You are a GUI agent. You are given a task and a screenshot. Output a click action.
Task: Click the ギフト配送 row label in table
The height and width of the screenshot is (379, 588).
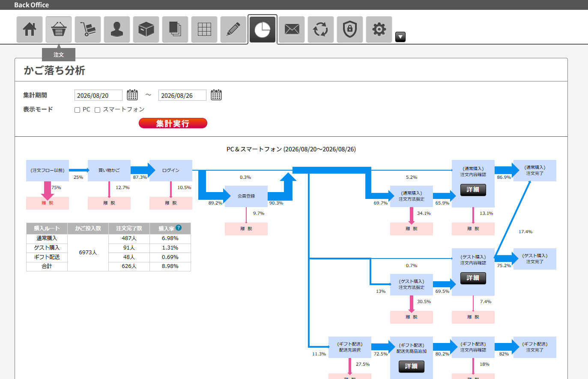(47, 257)
